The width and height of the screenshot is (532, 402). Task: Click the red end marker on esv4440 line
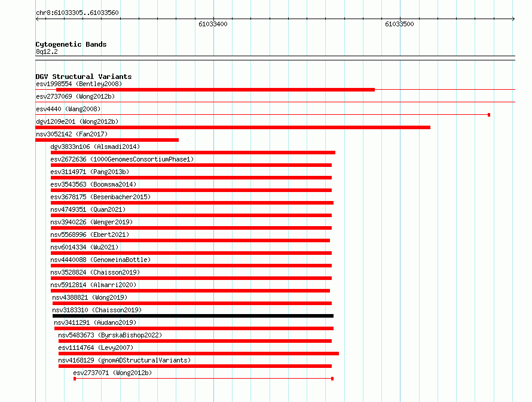click(489, 115)
